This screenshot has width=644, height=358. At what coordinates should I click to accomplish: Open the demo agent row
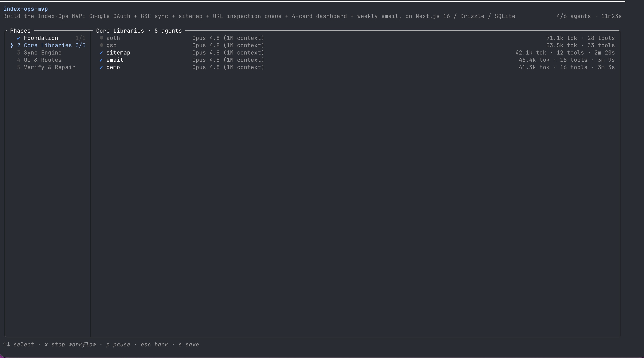click(x=357, y=67)
